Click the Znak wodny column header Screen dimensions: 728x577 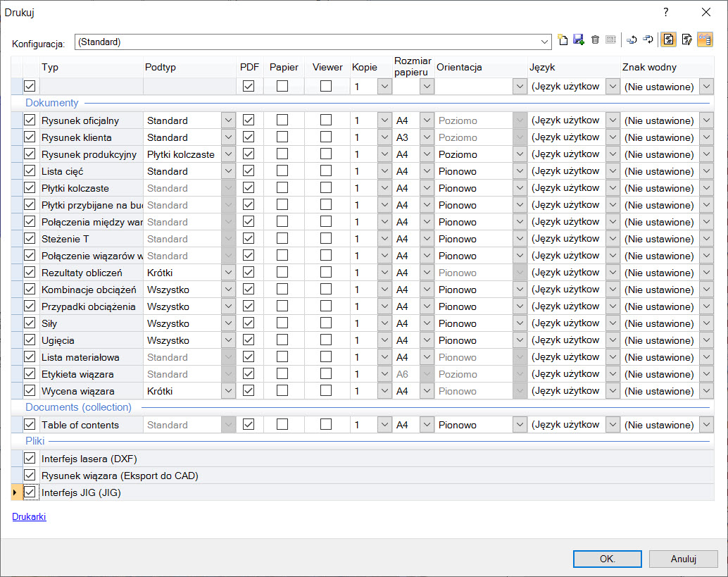pyautogui.click(x=667, y=67)
